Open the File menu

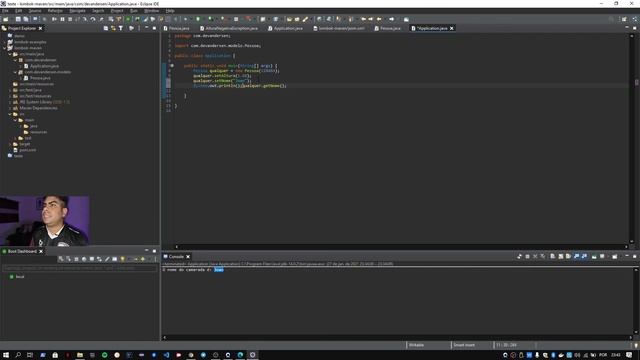[5, 11]
